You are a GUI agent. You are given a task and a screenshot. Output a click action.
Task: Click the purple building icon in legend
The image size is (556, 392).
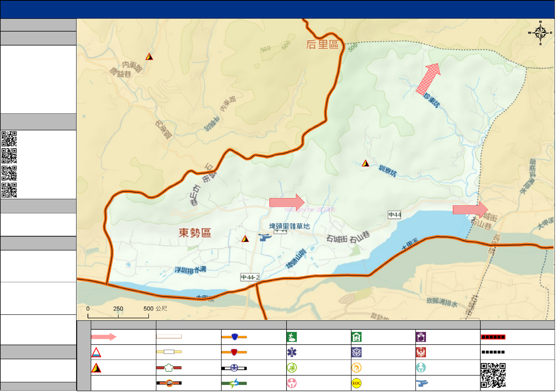pyautogui.click(x=421, y=337)
